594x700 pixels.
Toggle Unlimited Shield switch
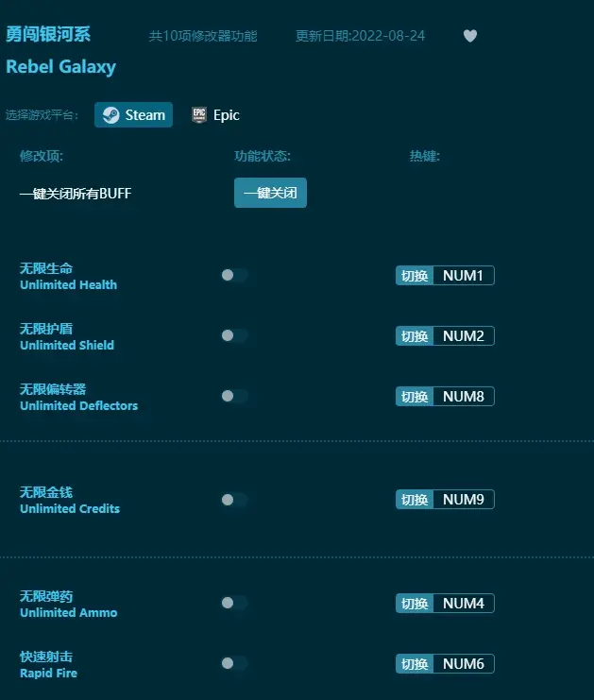click(235, 335)
